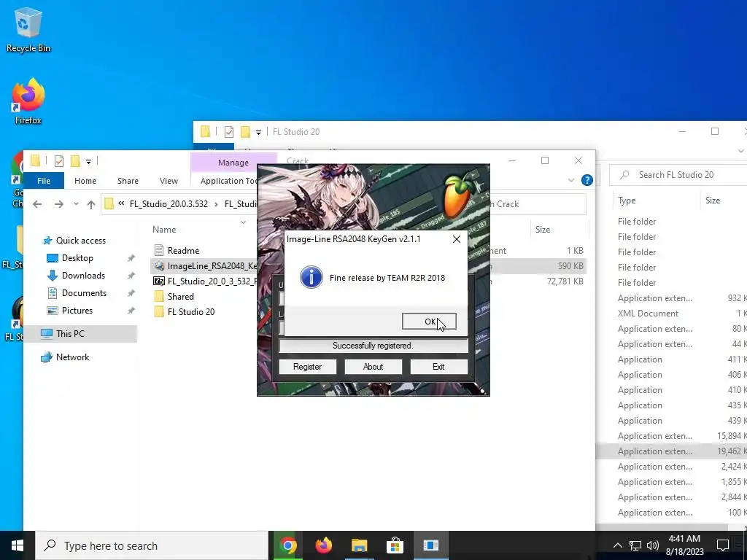747x560 pixels.
Task: Open the recent locations dropdown arrow
Action: (76, 204)
